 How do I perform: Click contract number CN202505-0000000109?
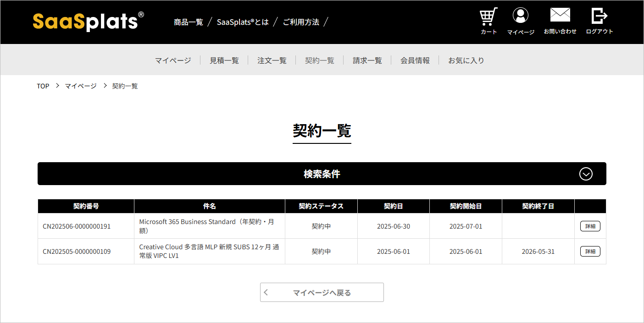(77, 252)
